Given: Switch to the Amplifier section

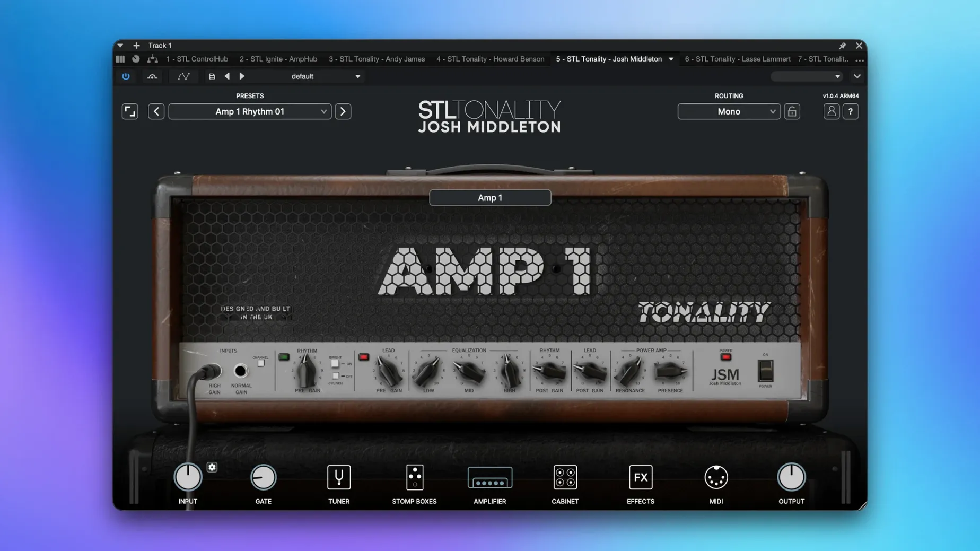Looking at the screenshot, I should click(x=489, y=477).
